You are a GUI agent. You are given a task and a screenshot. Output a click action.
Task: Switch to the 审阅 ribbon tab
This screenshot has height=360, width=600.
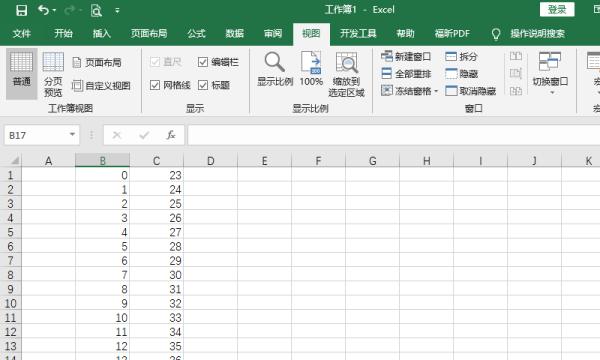click(273, 34)
